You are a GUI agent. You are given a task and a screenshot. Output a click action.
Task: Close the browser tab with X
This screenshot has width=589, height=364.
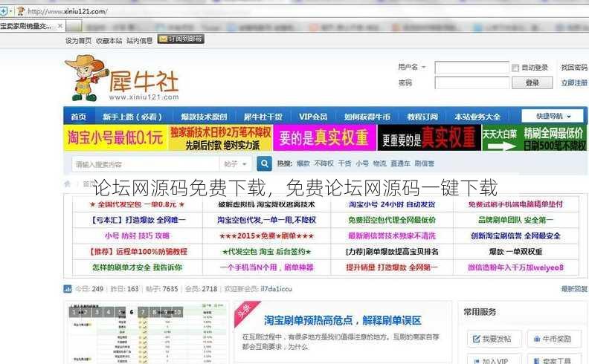59,26
